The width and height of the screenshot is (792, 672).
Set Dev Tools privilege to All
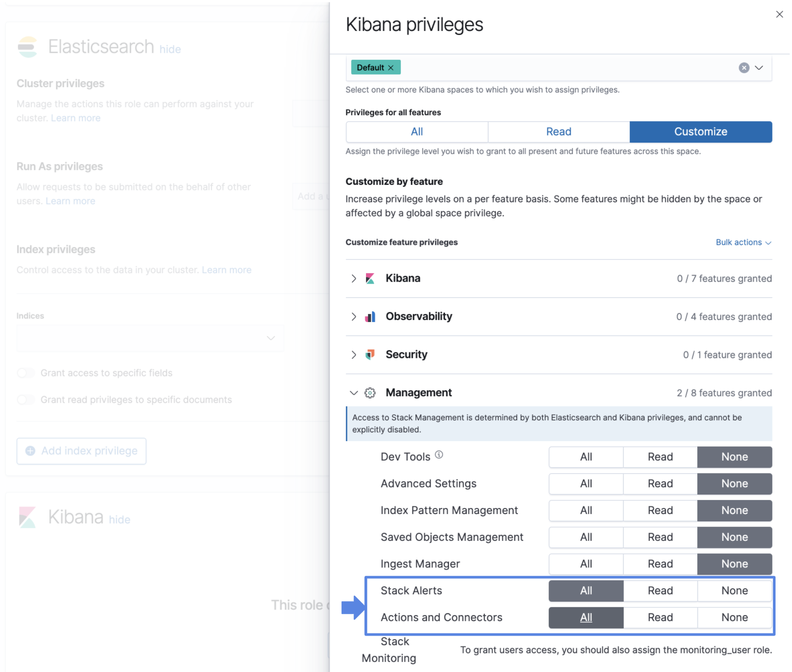point(586,457)
